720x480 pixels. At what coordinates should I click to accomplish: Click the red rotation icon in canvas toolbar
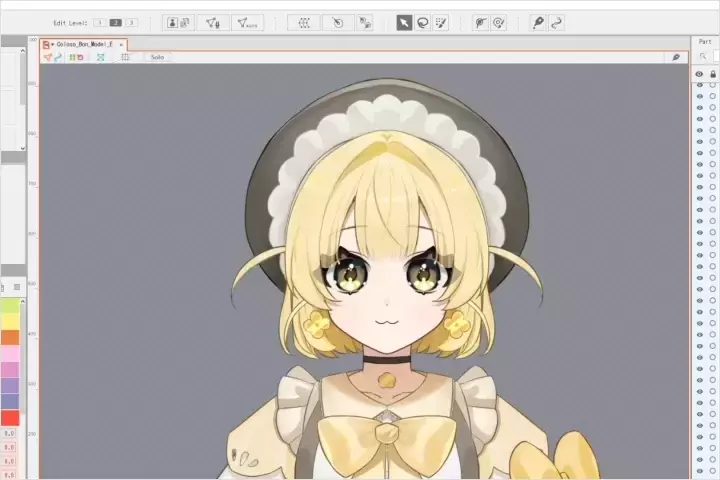pos(80,57)
